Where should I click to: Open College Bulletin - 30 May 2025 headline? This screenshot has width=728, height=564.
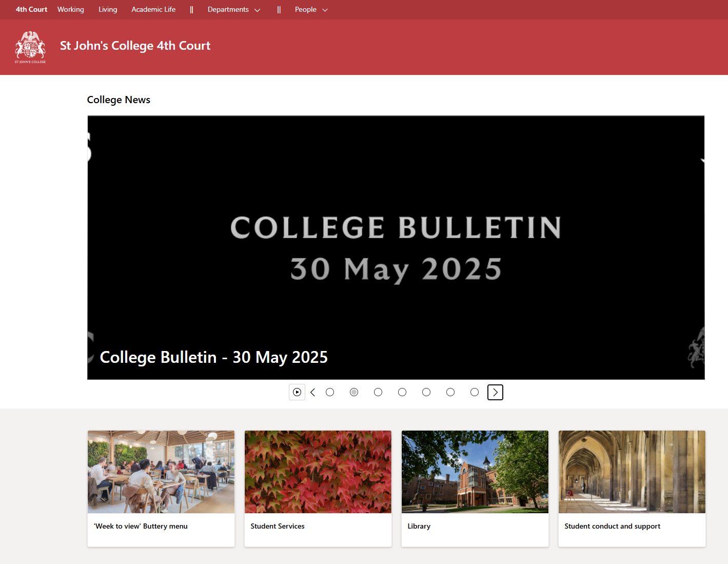click(213, 357)
